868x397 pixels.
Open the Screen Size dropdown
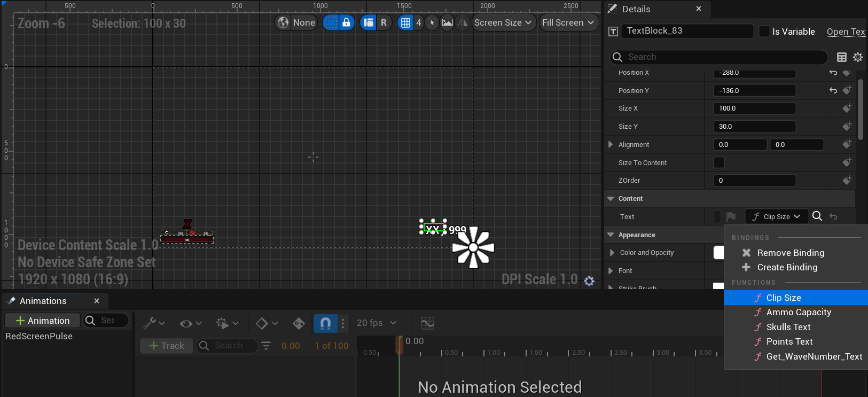click(503, 22)
